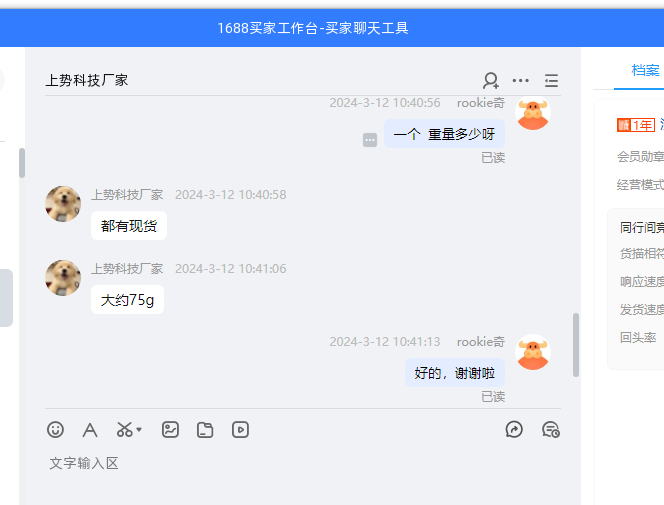
Task: Click timestamp 2024-3-12 10:40:58
Action: 231,195
